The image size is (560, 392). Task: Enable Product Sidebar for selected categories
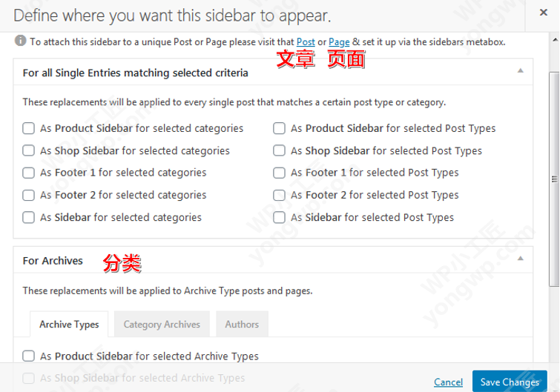29,128
